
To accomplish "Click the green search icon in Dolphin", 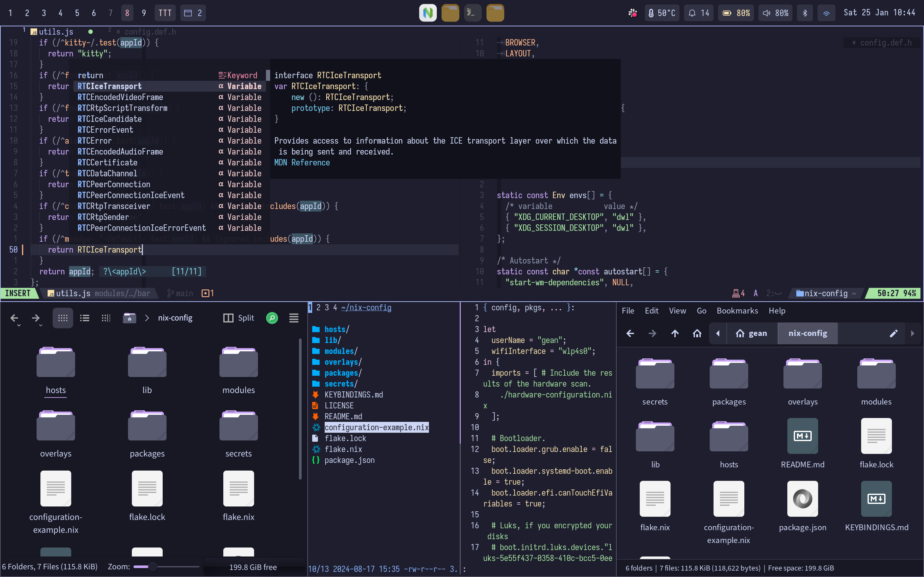I will pos(272,318).
